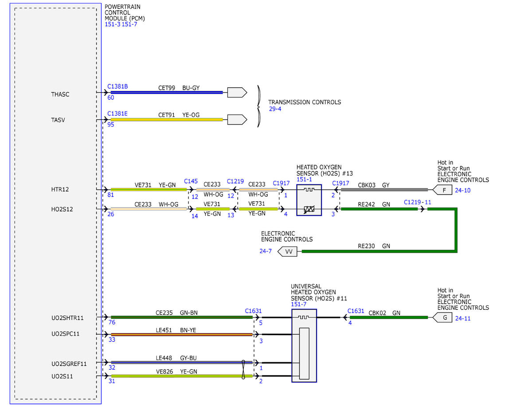Select the Universal HO2S #11 component box

[304, 346]
